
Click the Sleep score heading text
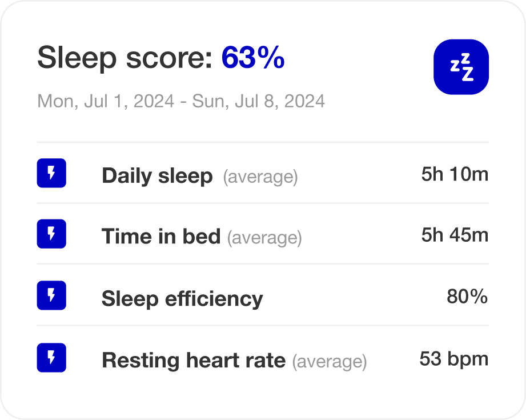click(125, 58)
